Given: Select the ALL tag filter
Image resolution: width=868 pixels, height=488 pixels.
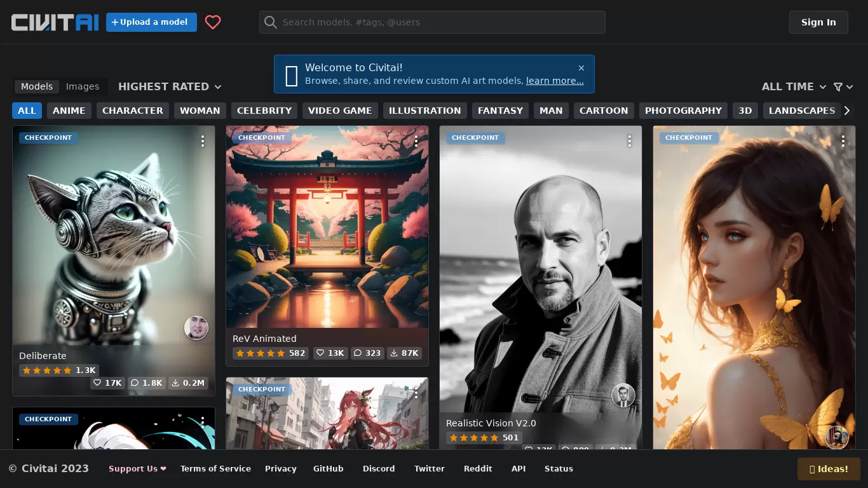Looking at the screenshot, I should coord(27,111).
